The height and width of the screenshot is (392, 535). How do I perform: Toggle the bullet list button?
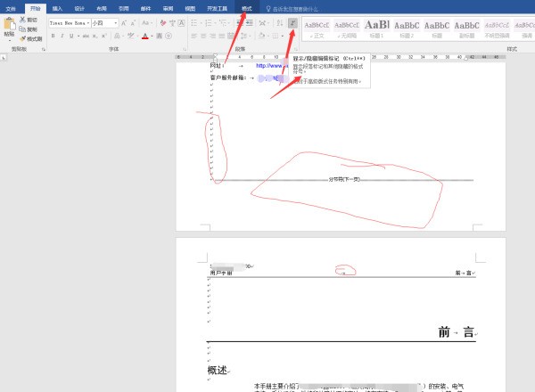tap(194, 23)
